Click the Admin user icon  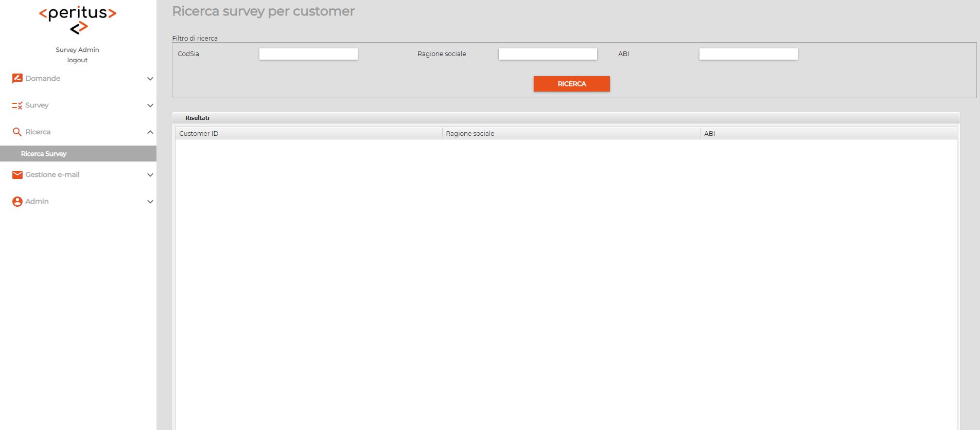pyautogui.click(x=17, y=202)
